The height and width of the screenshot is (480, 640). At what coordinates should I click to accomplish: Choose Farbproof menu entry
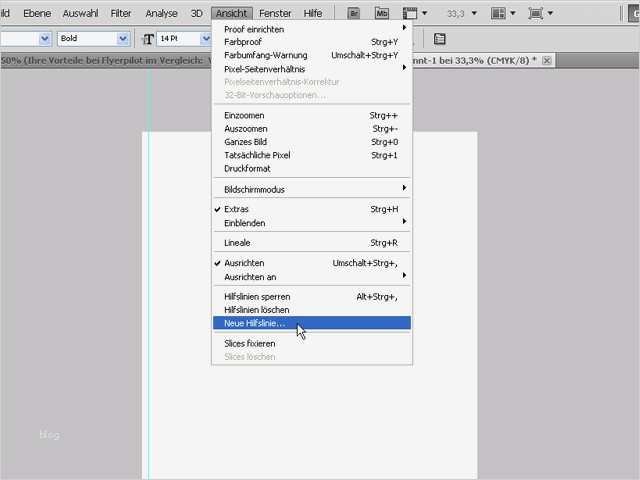312,42
